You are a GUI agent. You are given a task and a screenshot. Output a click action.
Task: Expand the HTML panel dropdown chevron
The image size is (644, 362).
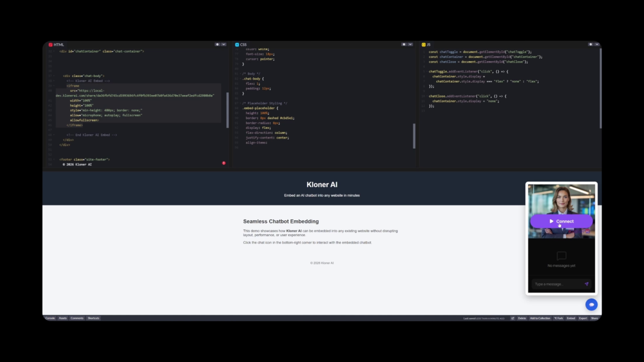[224, 44]
